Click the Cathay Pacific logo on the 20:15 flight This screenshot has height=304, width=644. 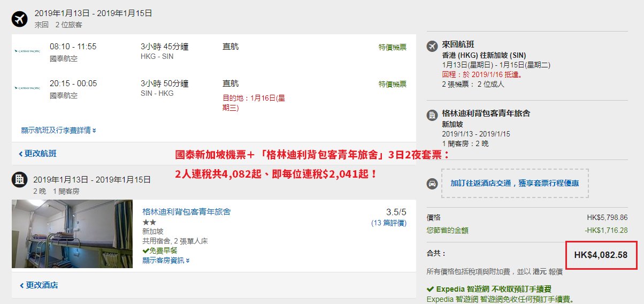[x=27, y=88]
